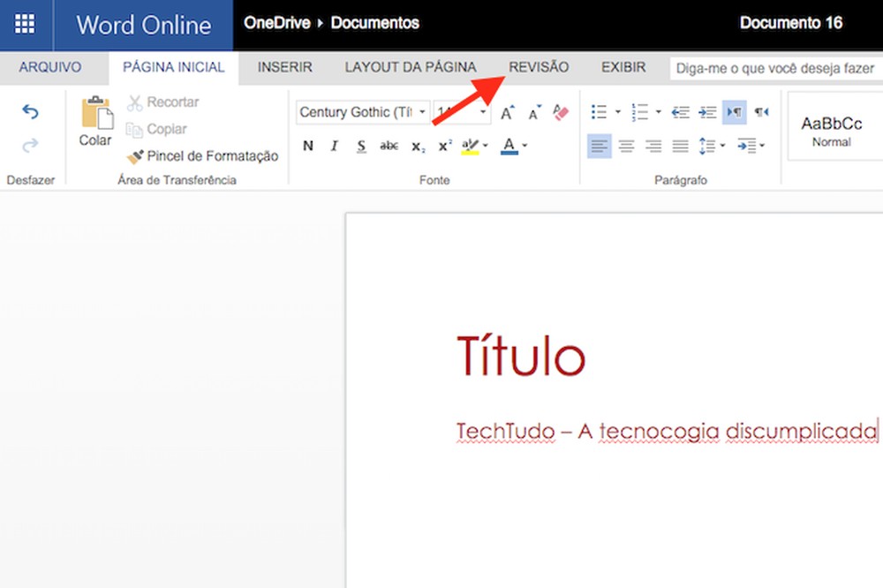Expand the font color dropdown arrow
This screenshot has height=588, width=883.
[523, 147]
